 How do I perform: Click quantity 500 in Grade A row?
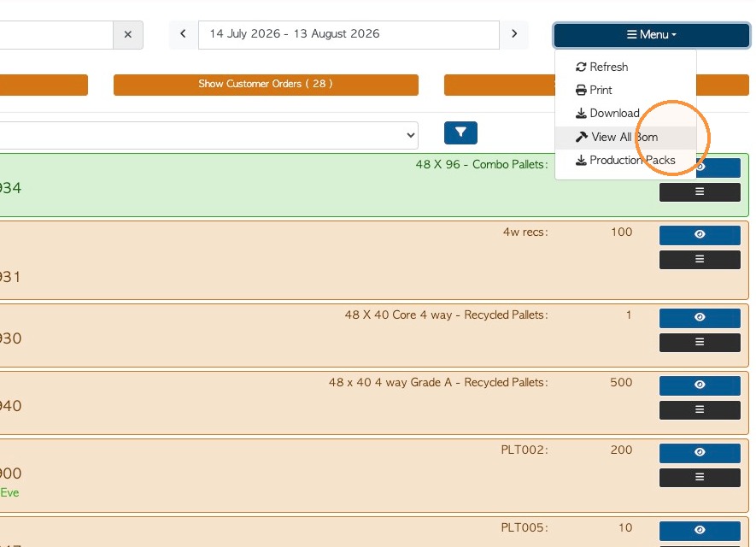[x=621, y=383]
